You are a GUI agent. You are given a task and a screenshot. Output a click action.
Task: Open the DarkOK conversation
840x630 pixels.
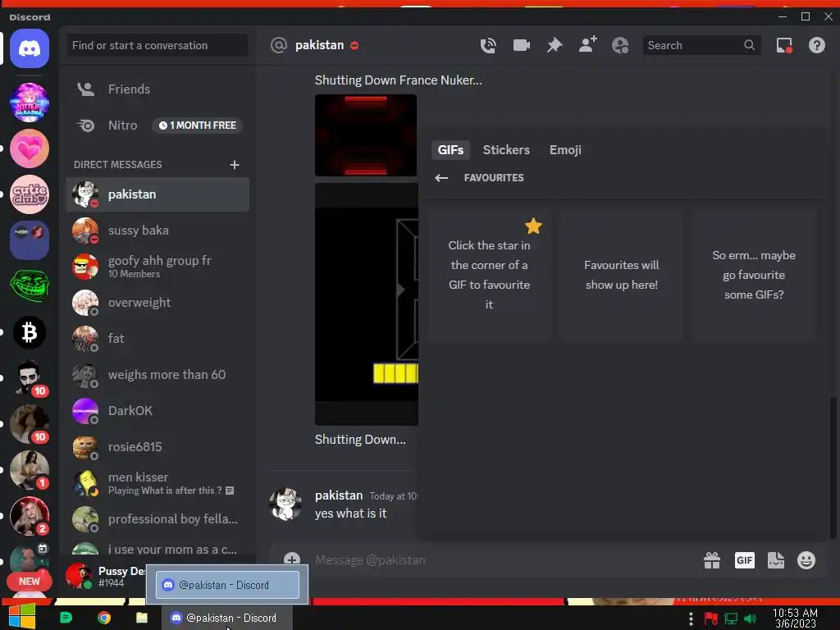coord(157,411)
